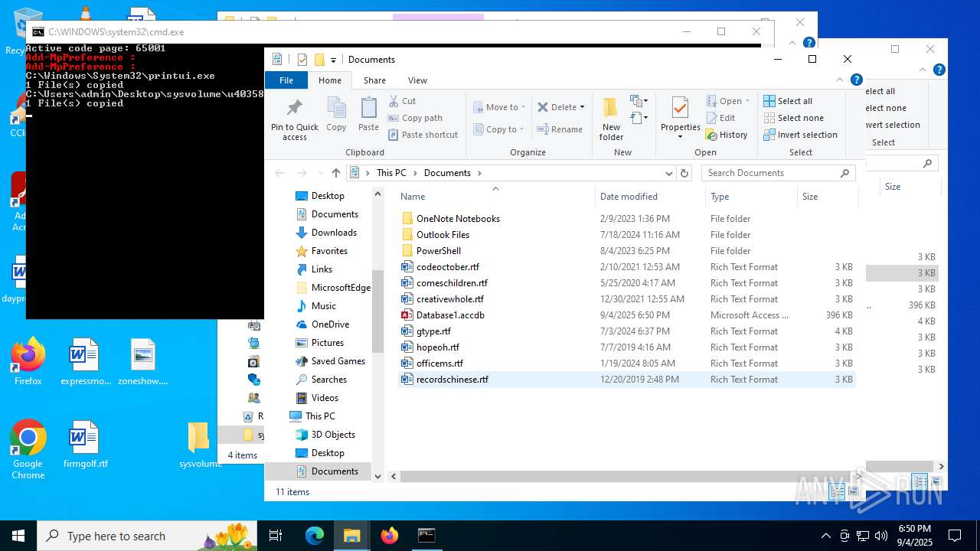Viewport: 980px width, 551px height.
Task: Open Database1.accdb Access file
Action: tap(450, 315)
